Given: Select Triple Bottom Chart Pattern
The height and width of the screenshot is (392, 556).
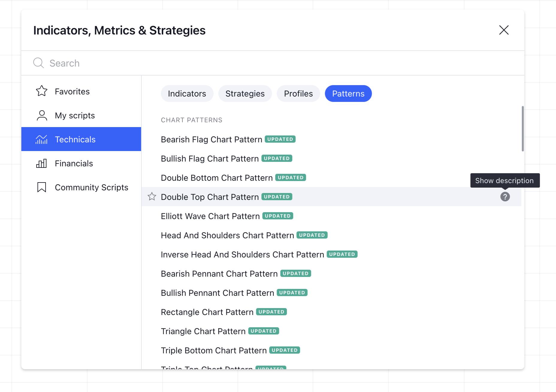Looking at the screenshot, I should 214,350.
